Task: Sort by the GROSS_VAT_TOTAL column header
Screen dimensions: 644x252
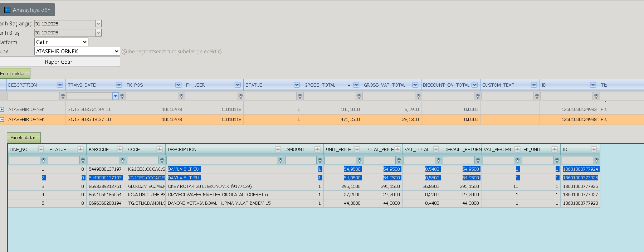Action: 385,85
